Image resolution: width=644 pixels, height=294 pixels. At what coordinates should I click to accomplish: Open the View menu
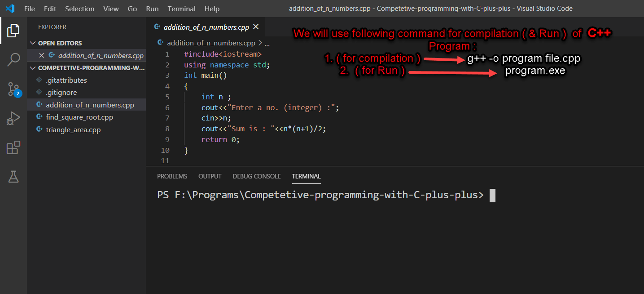coord(111,9)
